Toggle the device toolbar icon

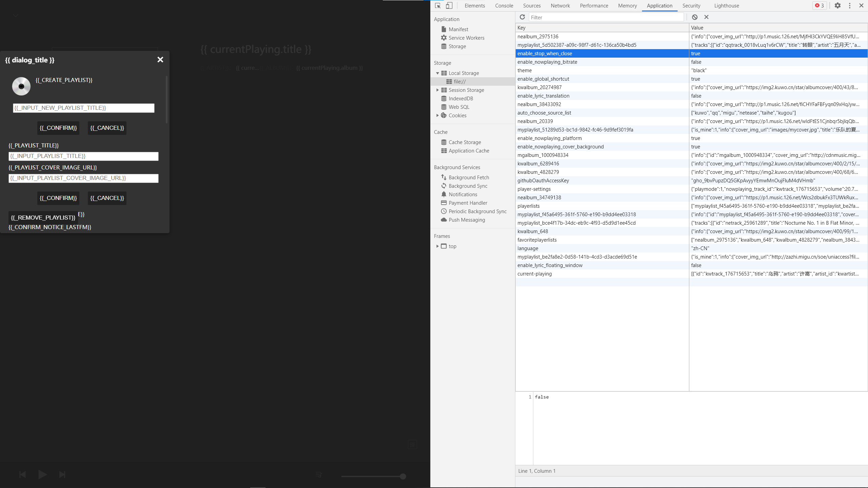(449, 5)
